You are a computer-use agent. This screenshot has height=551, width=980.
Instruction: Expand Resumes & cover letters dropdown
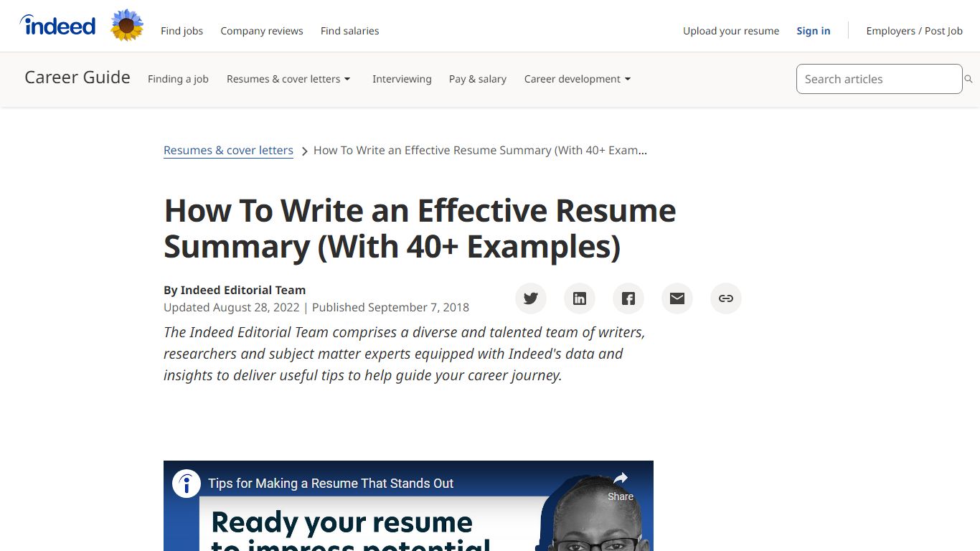click(x=288, y=79)
